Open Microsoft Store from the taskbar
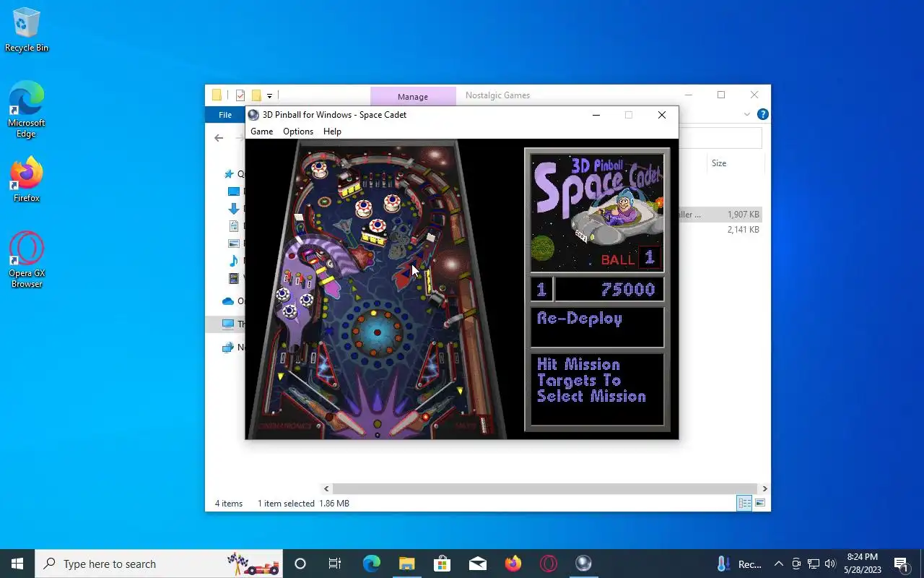This screenshot has height=578, width=924. 442,564
